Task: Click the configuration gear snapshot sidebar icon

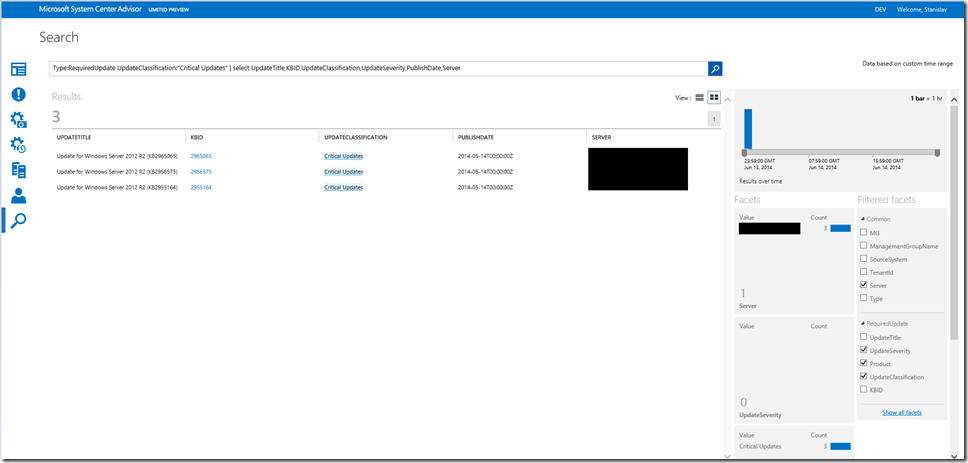Action: [18, 120]
